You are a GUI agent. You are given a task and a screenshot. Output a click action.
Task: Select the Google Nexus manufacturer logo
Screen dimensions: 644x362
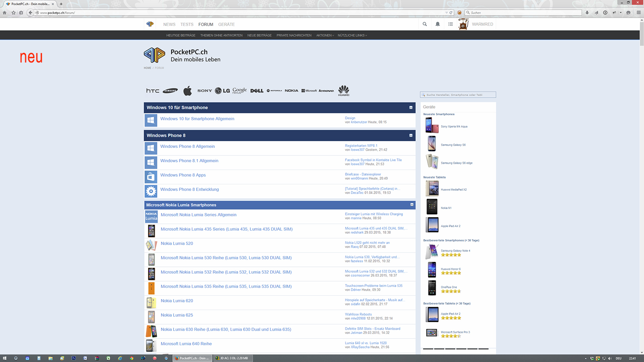tap(240, 90)
